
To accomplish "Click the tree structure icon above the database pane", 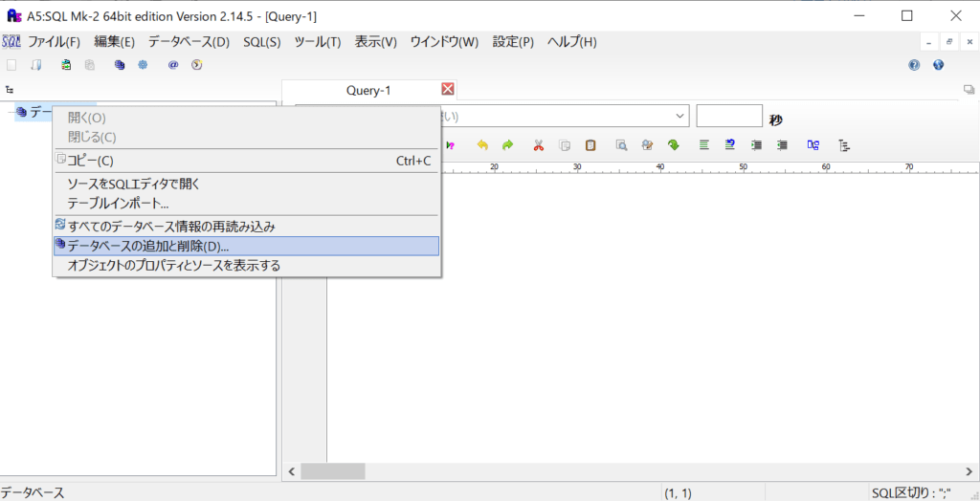I will tap(10, 90).
